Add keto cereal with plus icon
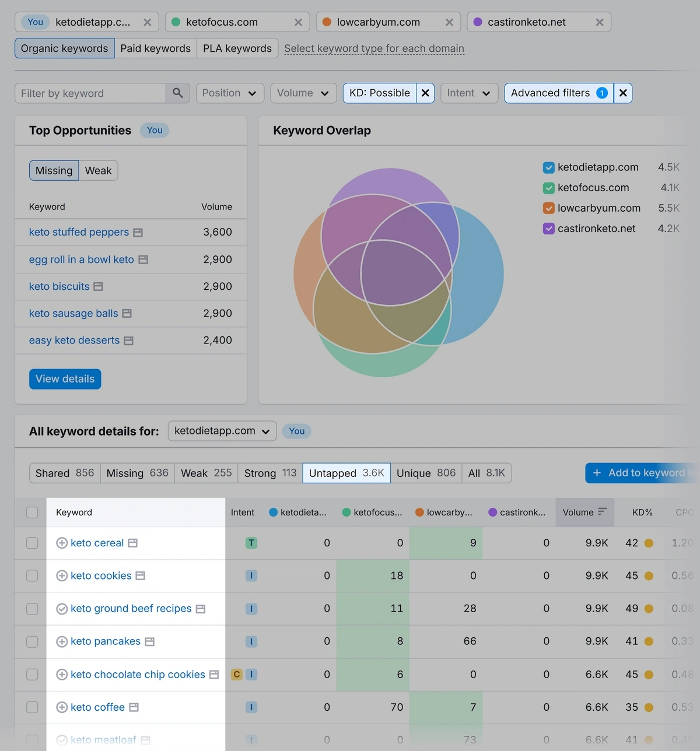 [x=62, y=543]
